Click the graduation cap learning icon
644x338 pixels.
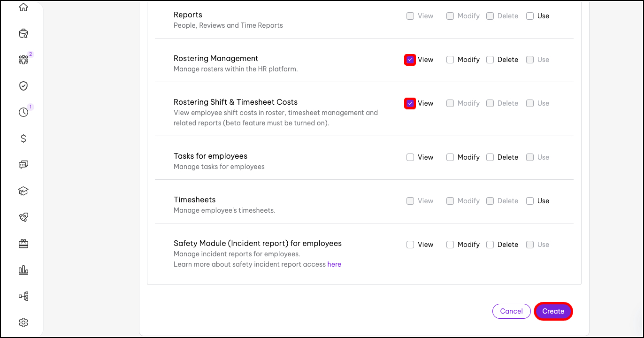(x=23, y=191)
